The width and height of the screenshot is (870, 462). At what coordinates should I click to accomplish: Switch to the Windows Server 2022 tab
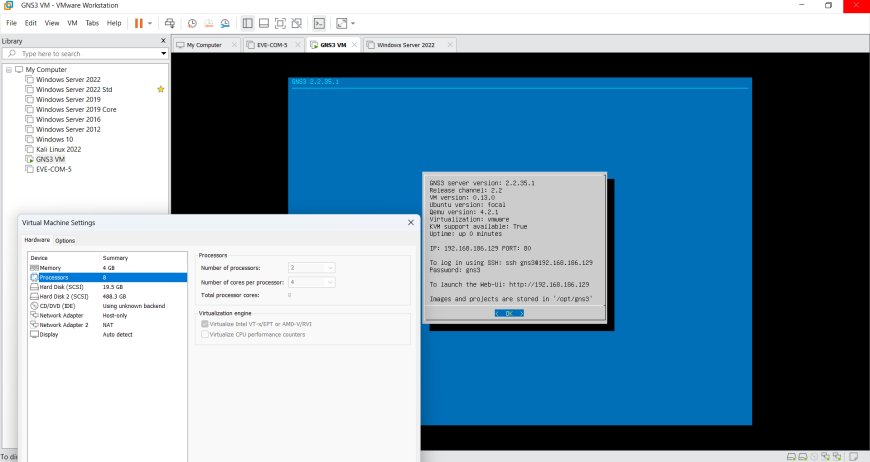(x=406, y=45)
